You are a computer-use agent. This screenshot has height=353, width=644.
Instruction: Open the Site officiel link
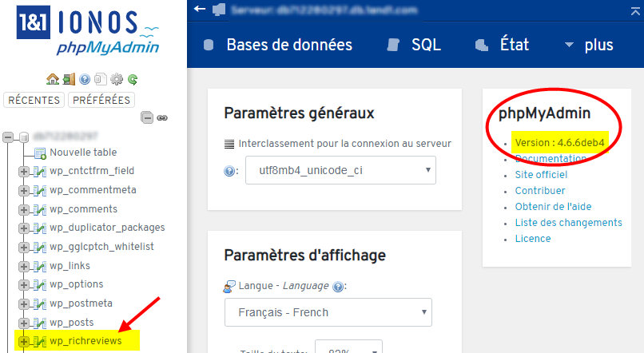click(x=541, y=174)
